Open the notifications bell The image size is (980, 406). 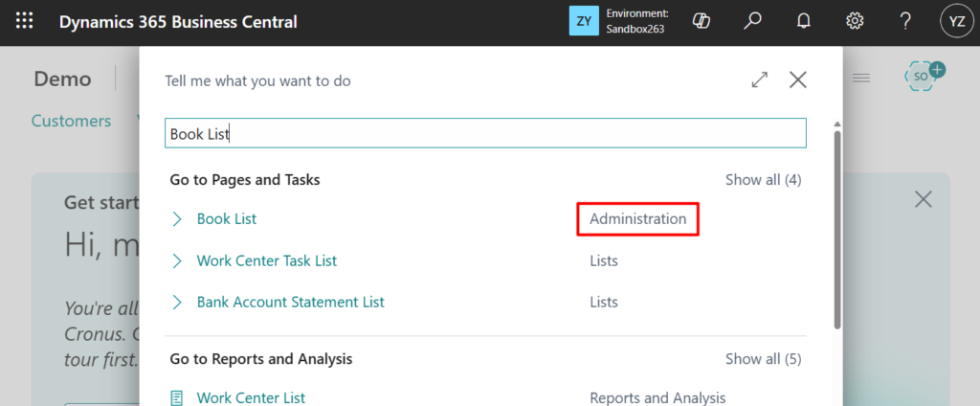coord(804,21)
